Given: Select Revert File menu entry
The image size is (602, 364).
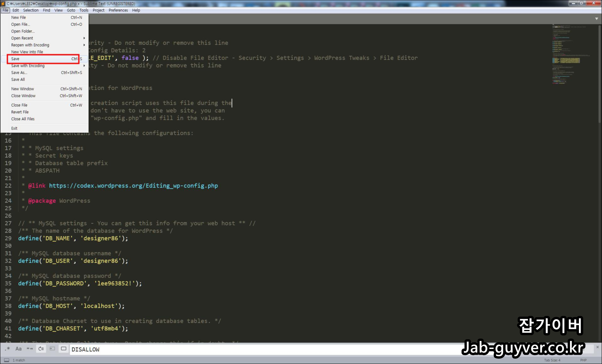Looking at the screenshot, I should tap(44, 112).
